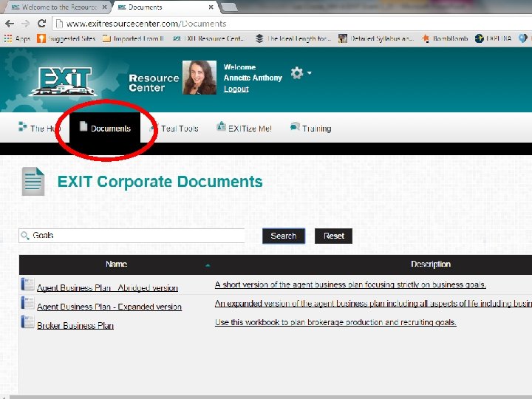
Task: Open the settings gear dropdown
Action: click(301, 73)
